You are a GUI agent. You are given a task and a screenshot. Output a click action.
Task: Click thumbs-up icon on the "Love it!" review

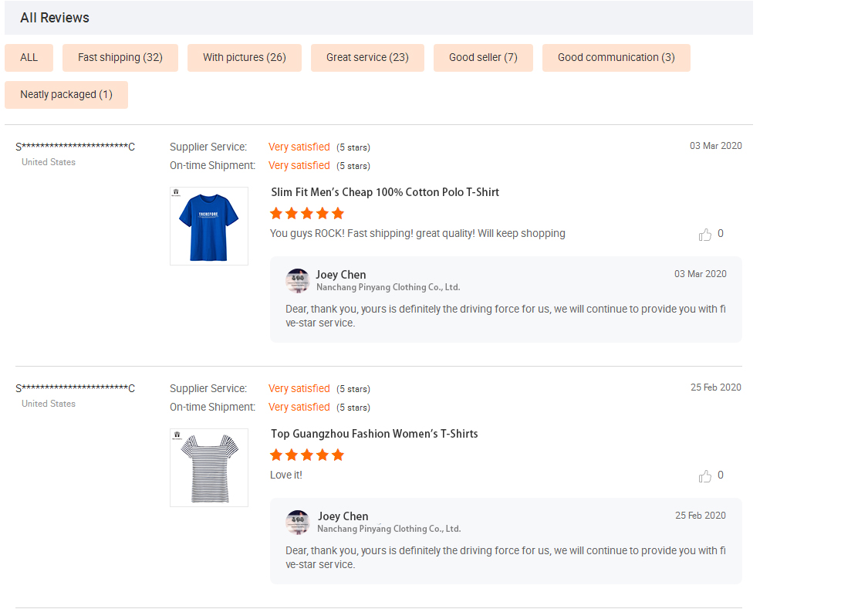pyautogui.click(x=704, y=476)
